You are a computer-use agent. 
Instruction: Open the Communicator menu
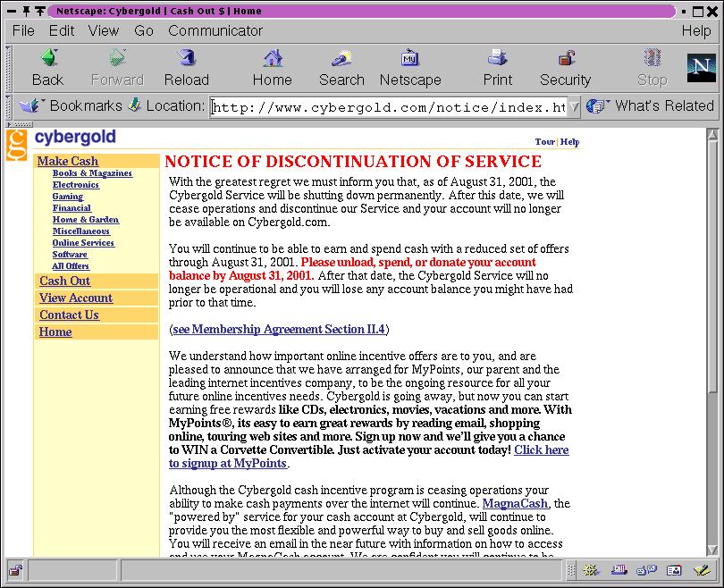[x=215, y=30]
